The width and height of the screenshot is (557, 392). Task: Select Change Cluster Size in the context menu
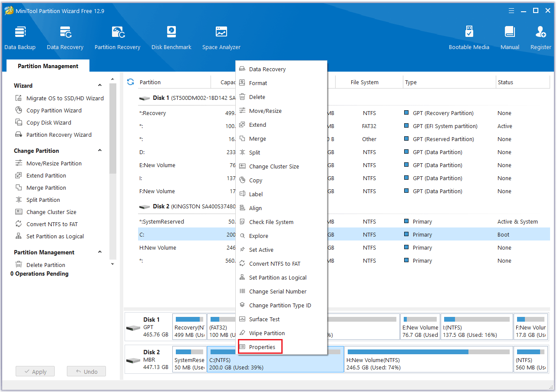(281, 166)
